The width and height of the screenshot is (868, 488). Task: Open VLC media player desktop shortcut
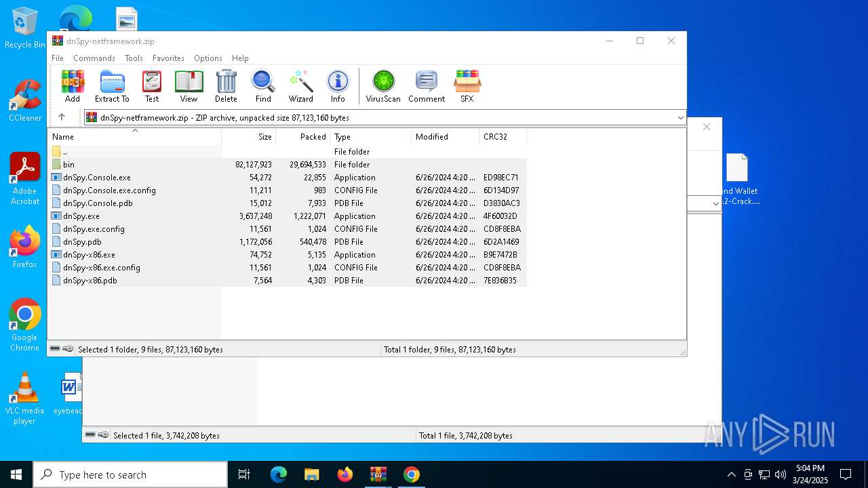pyautogui.click(x=24, y=399)
